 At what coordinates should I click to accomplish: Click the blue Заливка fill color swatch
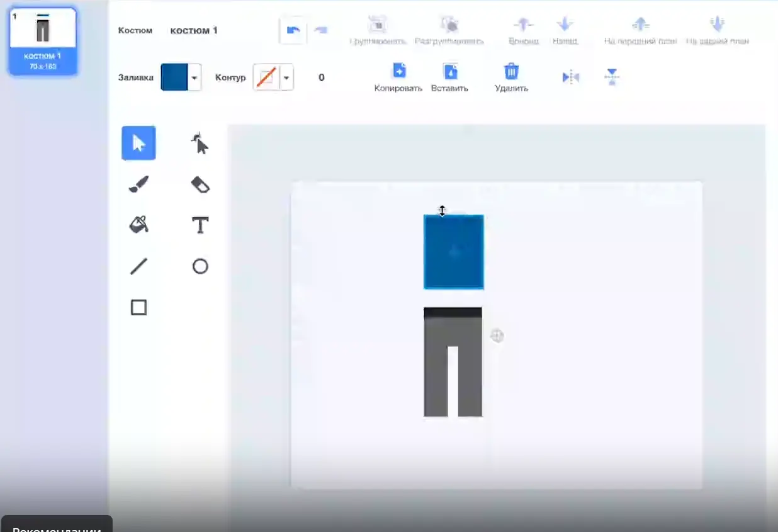pyautogui.click(x=174, y=77)
